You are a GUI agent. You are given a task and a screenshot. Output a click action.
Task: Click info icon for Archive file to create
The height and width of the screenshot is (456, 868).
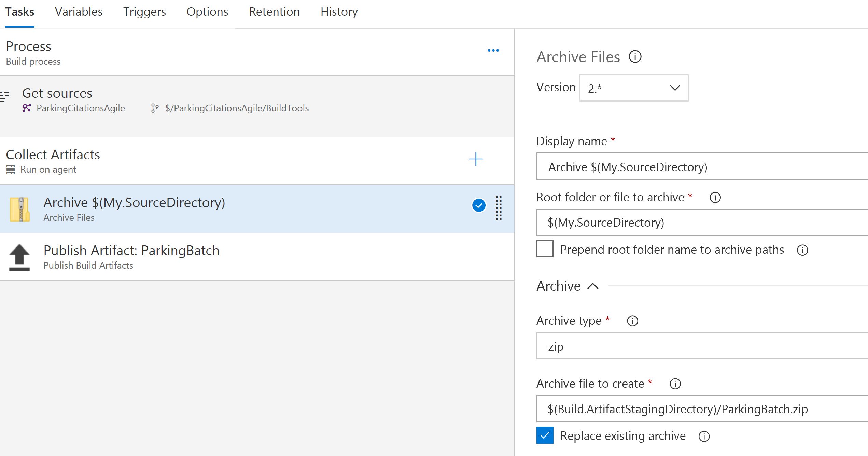pos(675,384)
